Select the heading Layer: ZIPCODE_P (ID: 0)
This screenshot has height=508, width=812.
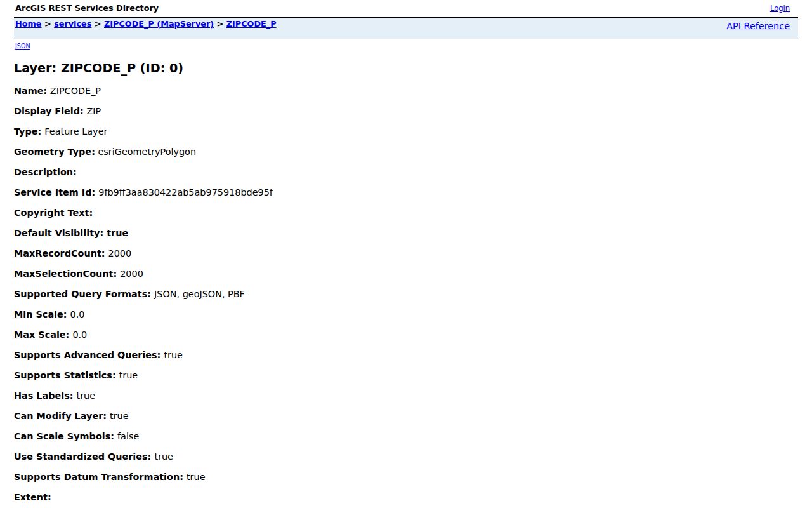click(98, 68)
